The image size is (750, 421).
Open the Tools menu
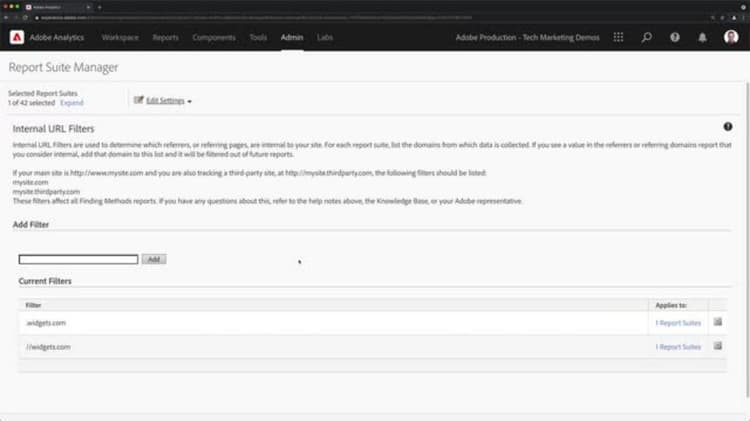(258, 37)
